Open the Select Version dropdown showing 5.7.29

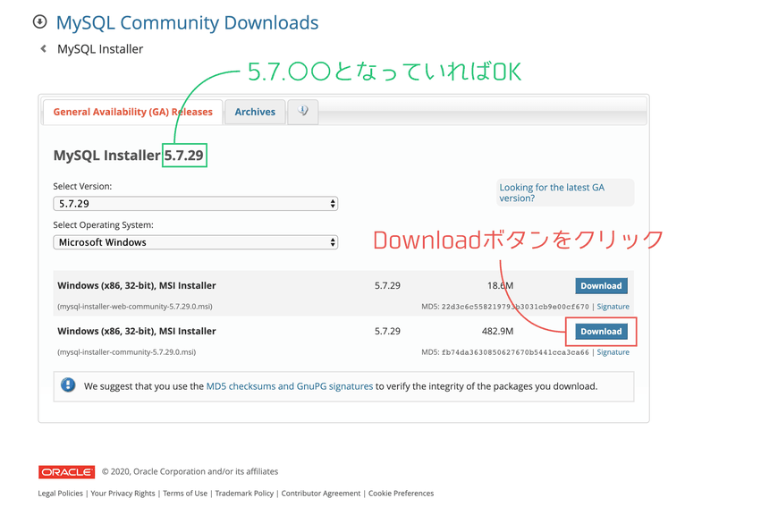point(196,204)
